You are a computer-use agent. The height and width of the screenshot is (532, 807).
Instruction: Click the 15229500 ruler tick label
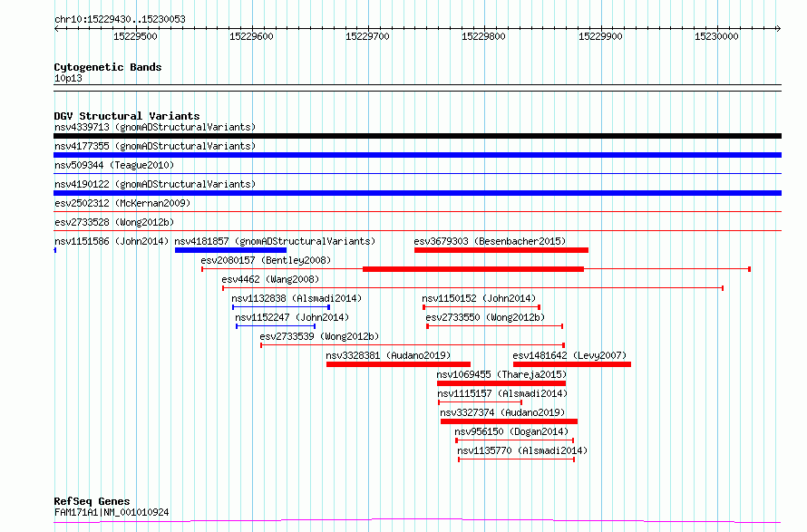pos(135,36)
